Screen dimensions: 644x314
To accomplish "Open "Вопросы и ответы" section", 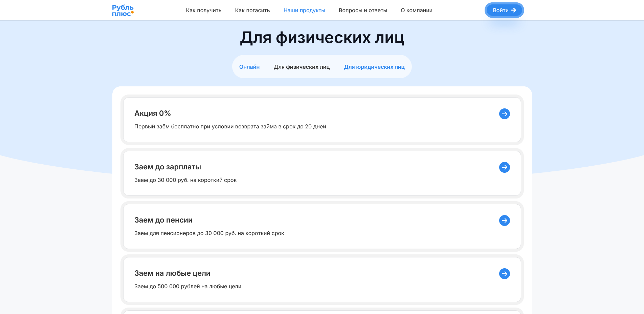I will coord(363,10).
